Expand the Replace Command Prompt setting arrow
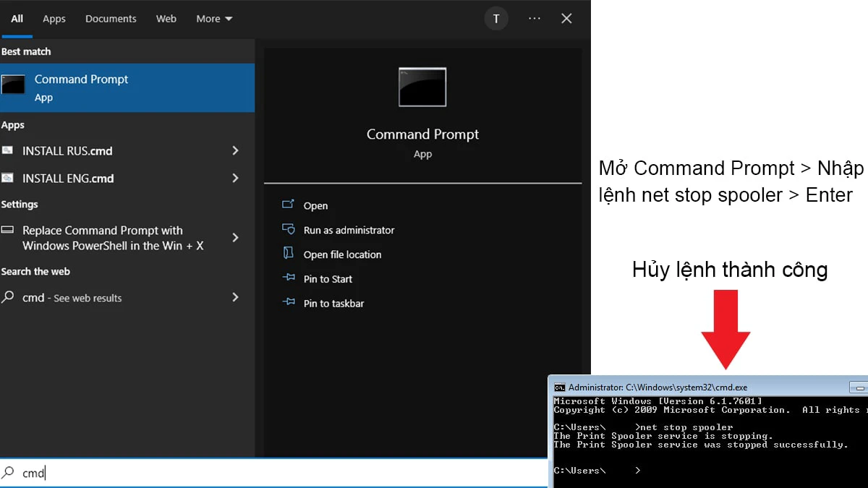Screen dimensions: 868x488 pyautogui.click(x=235, y=237)
